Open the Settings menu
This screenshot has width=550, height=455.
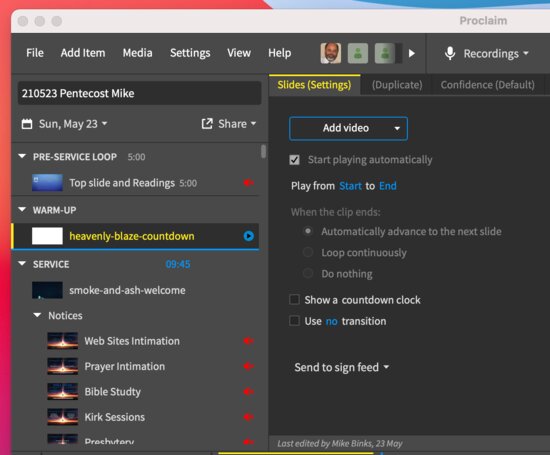[190, 53]
